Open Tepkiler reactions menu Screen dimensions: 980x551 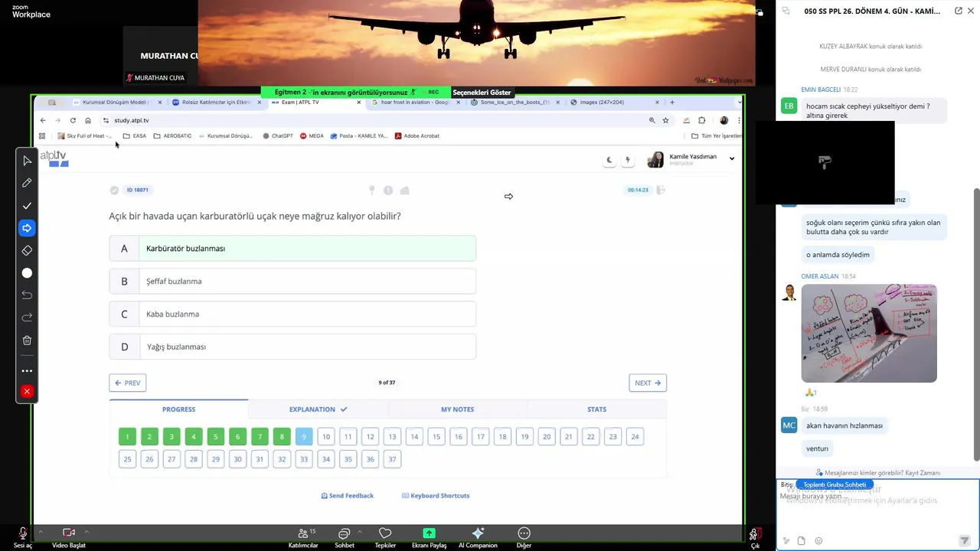(385, 537)
